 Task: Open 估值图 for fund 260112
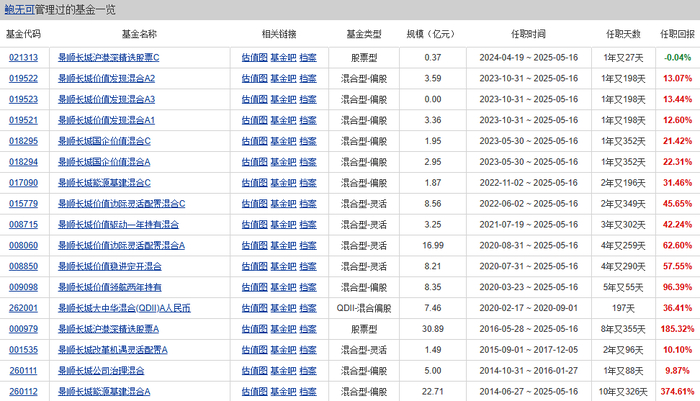tap(254, 392)
